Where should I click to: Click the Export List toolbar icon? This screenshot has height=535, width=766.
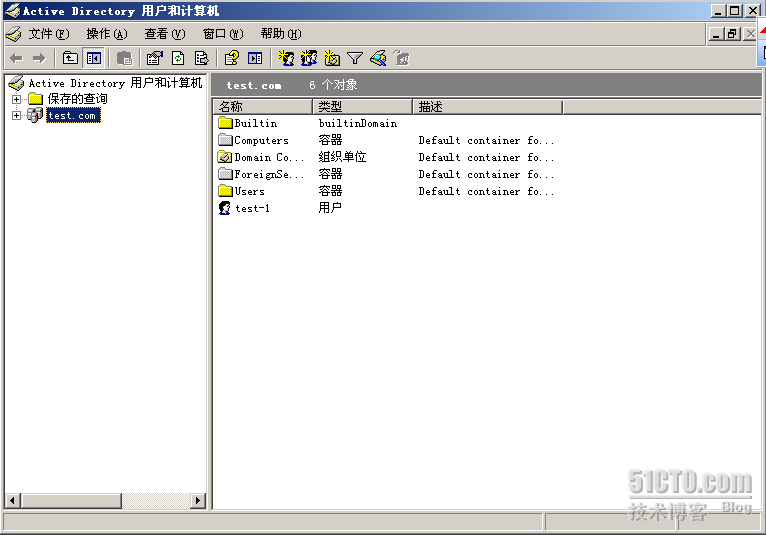201,59
